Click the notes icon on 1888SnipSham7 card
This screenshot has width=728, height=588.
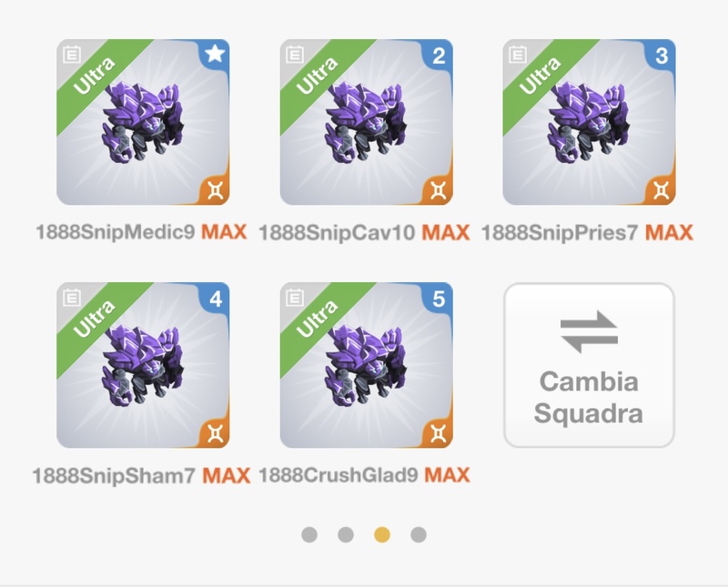tap(72, 298)
